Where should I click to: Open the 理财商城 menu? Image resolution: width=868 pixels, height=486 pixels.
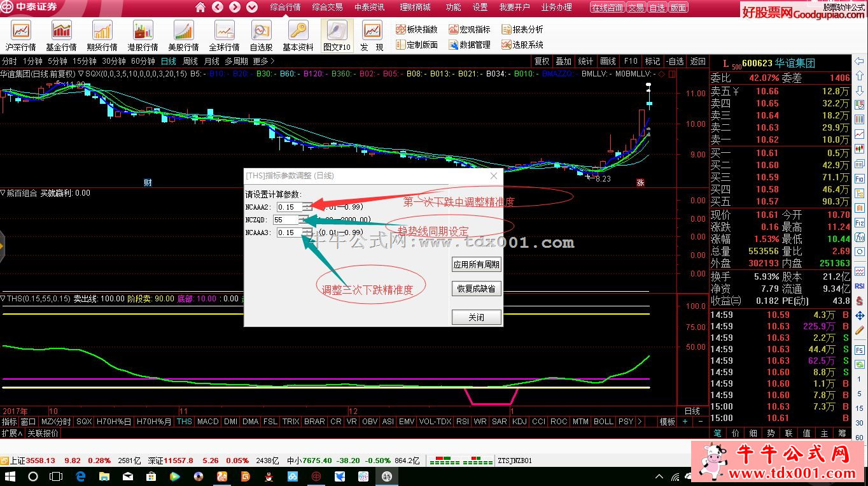(415, 8)
